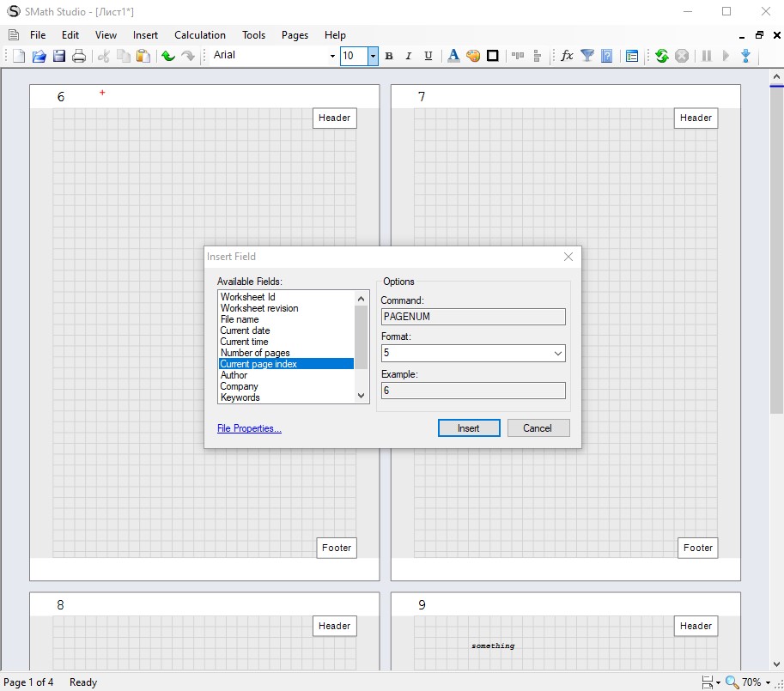This screenshot has width=784, height=691.
Task: Click the text color icon
Action: [453, 56]
